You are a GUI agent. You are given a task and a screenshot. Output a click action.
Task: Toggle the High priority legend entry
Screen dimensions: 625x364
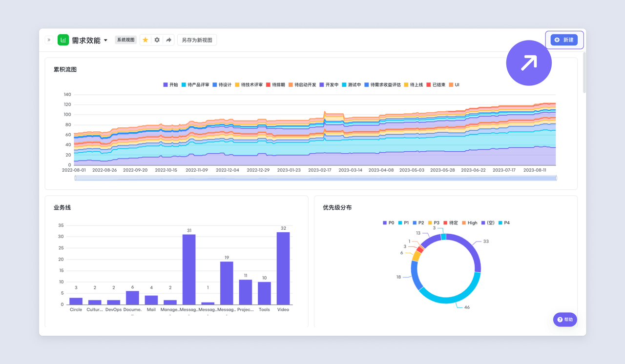[x=469, y=223]
